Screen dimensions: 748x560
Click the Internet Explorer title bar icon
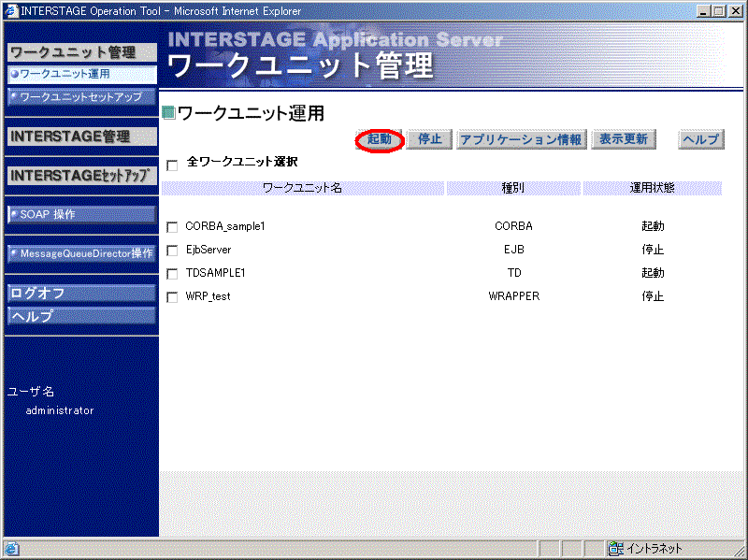tap(10, 10)
